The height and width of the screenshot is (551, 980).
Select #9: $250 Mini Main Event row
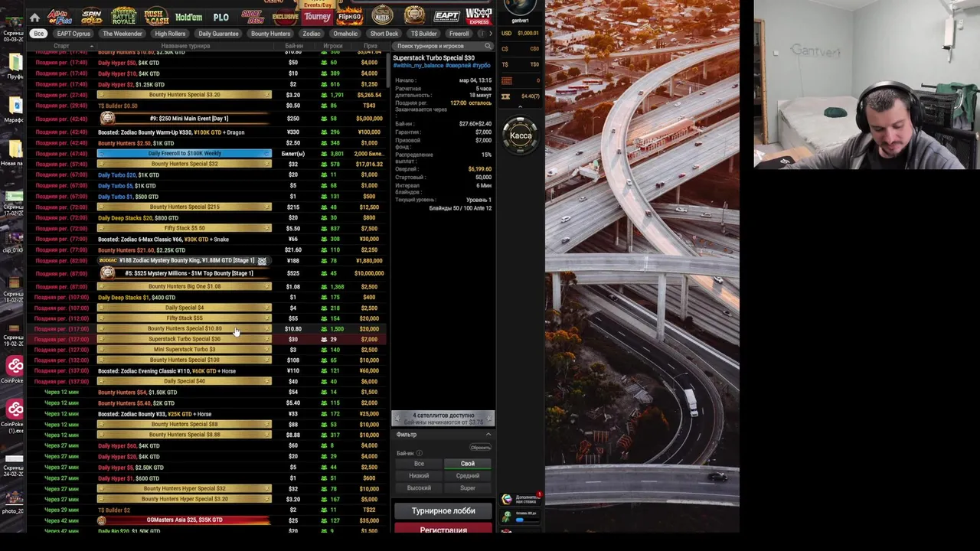pyautogui.click(x=207, y=119)
